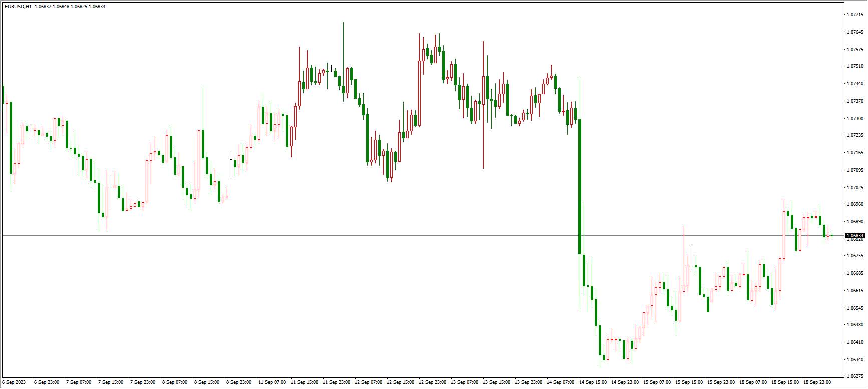868x389 pixels.
Task: Select the 1.06410 price scale value
Action: pyautogui.click(x=854, y=342)
